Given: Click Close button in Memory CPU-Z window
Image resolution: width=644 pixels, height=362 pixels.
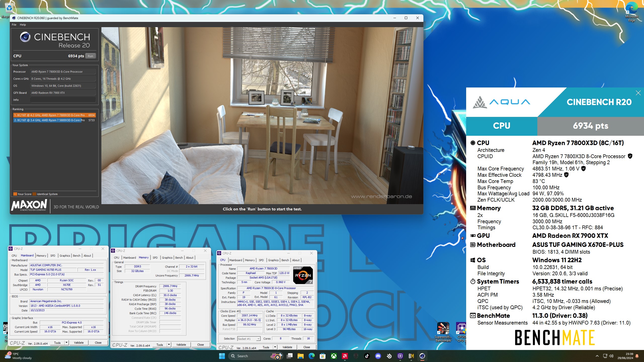Looking at the screenshot, I should tap(200, 345).
